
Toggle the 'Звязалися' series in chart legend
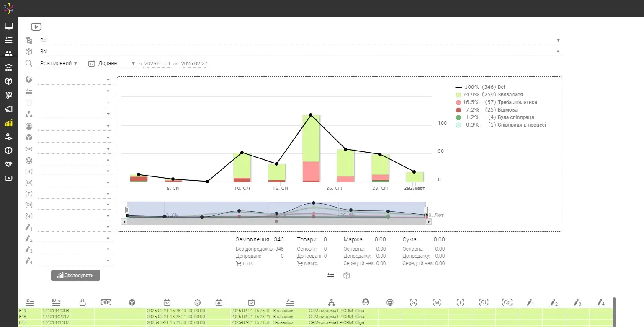click(492, 95)
